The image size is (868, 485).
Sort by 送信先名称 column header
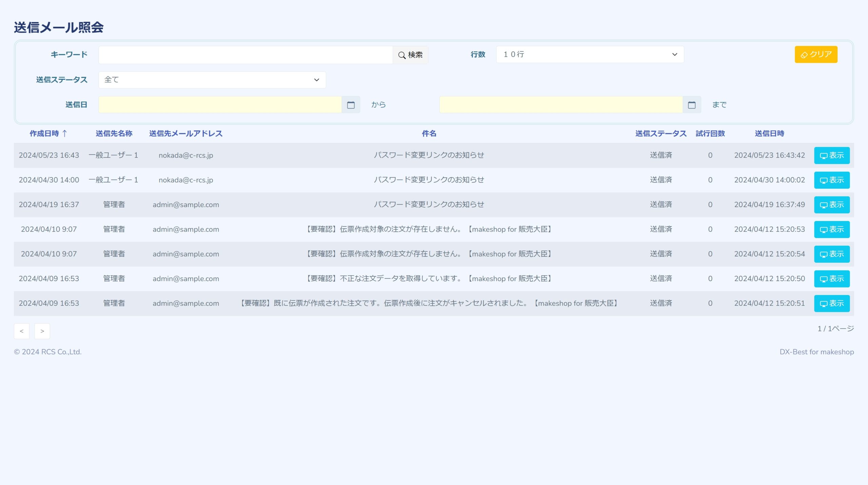(x=114, y=133)
